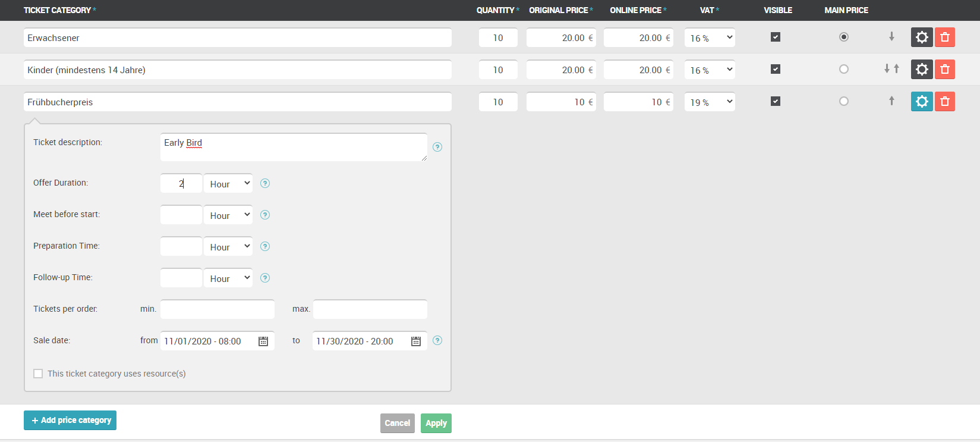This screenshot has height=442, width=980.
Task: Uncheck Visible for Erwachsener
Action: pyautogui.click(x=776, y=37)
